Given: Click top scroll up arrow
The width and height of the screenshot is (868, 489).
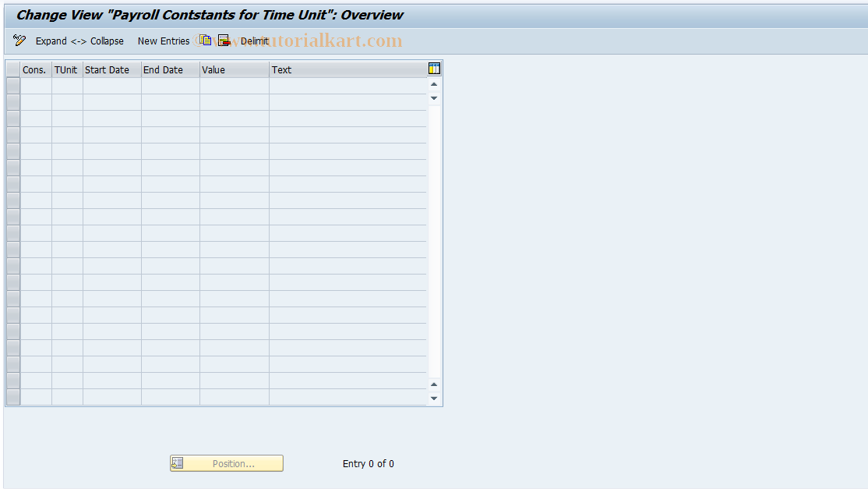Looking at the screenshot, I should tap(434, 85).
